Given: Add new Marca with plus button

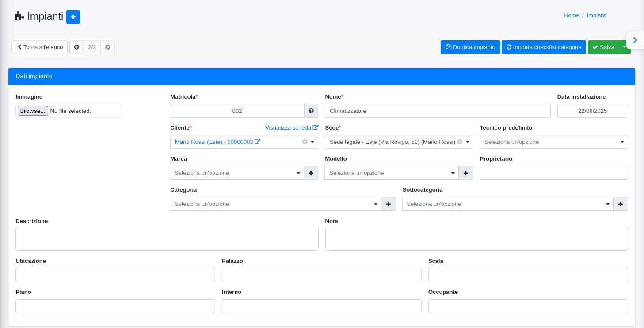Looking at the screenshot, I should click(x=311, y=173).
